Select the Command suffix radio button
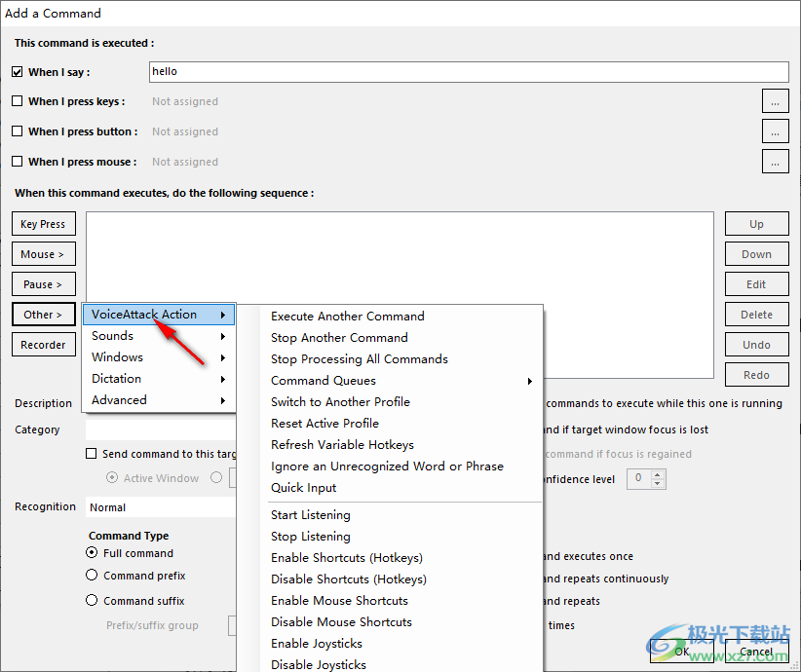The image size is (801, 672). point(92,600)
